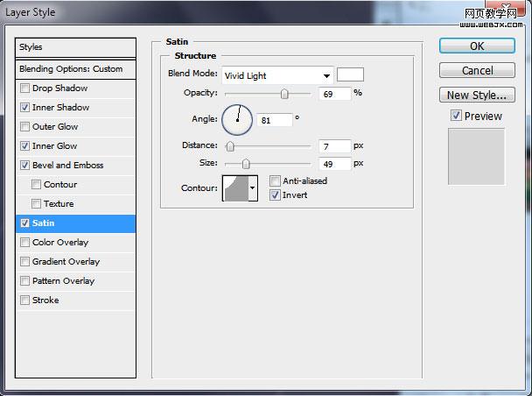This screenshot has height=396, width=532.
Task: Open the Stroke settings
Action: point(45,301)
